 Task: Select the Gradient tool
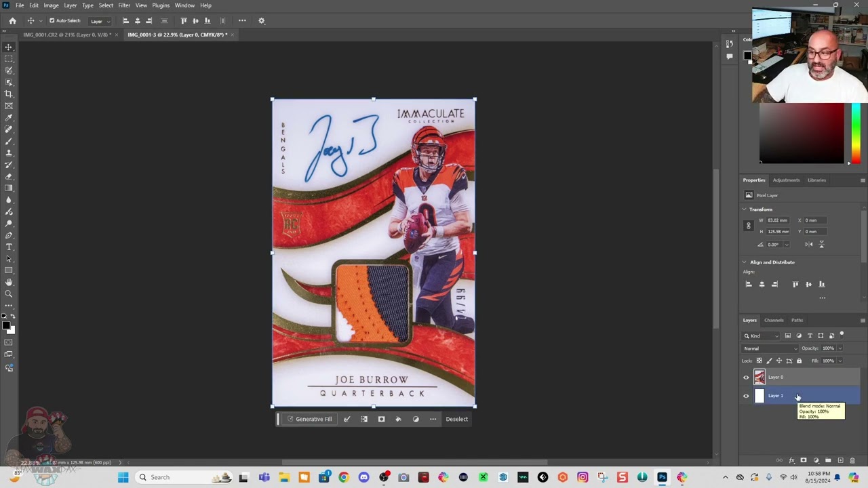(x=9, y=188)
